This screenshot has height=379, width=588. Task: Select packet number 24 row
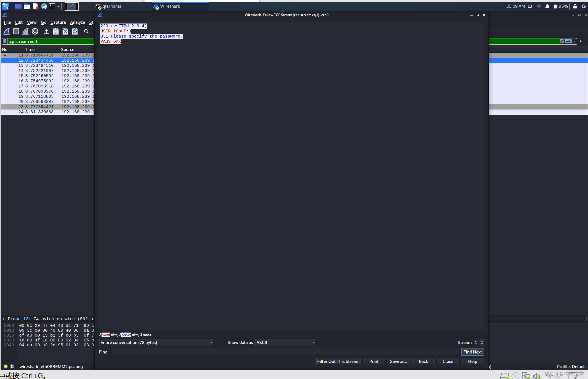coord(48,112)
